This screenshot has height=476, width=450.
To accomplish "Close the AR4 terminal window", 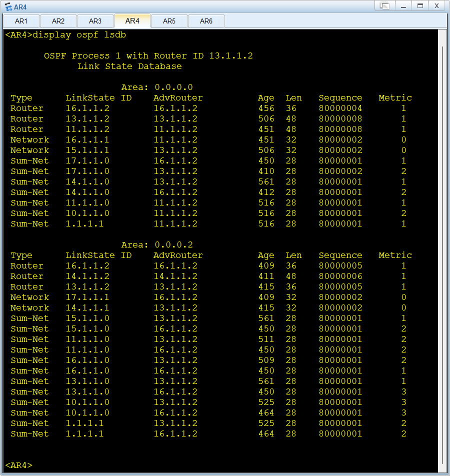I will [436, 6].
